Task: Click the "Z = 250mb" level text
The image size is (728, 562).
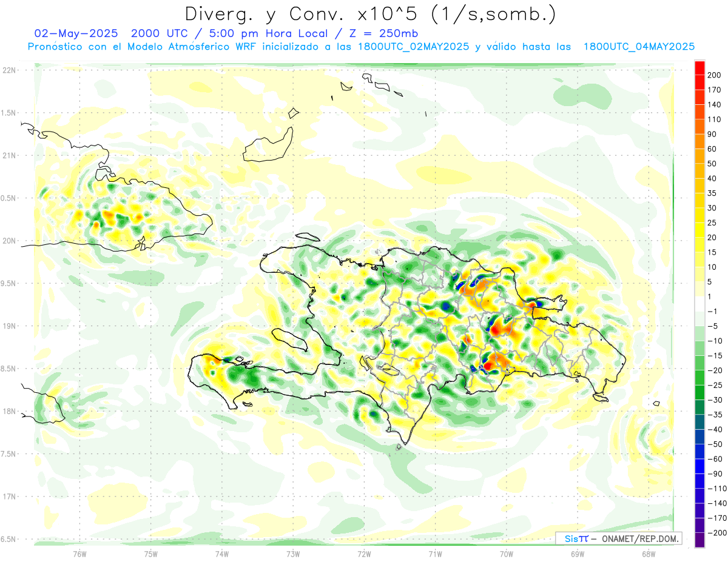Action: point(383,33)
